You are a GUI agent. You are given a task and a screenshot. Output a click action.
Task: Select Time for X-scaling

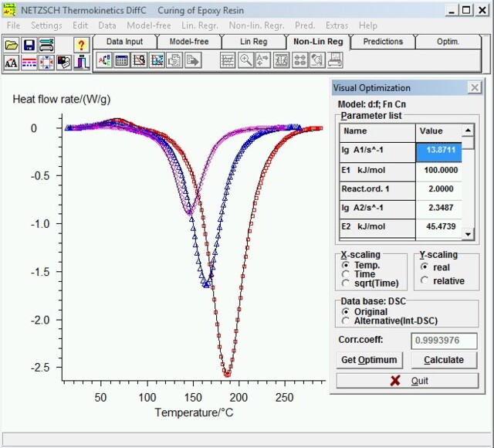(x=345, y=274)
